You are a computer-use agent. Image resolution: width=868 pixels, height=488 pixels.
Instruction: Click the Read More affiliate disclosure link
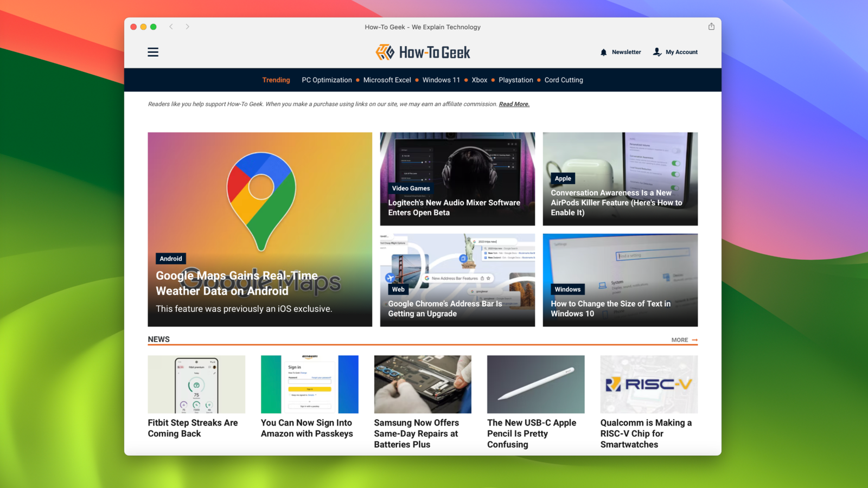coord(514,104)
